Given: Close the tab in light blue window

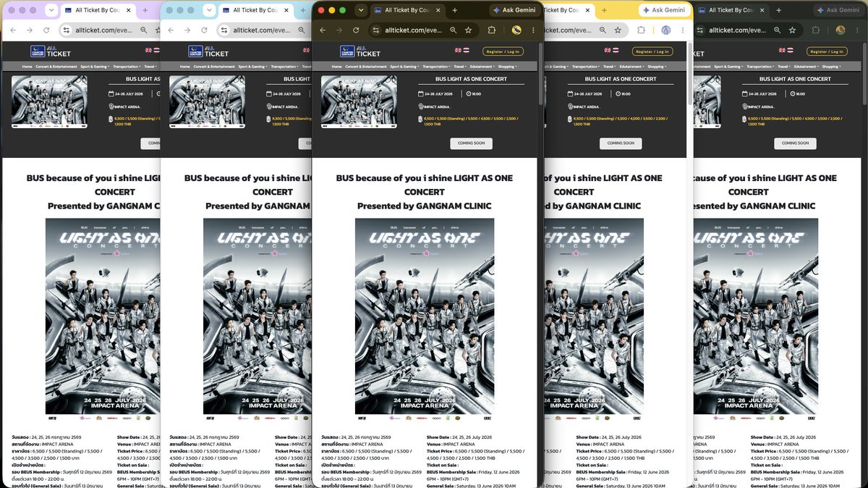Looking at the screenshot, I should 286,10.
